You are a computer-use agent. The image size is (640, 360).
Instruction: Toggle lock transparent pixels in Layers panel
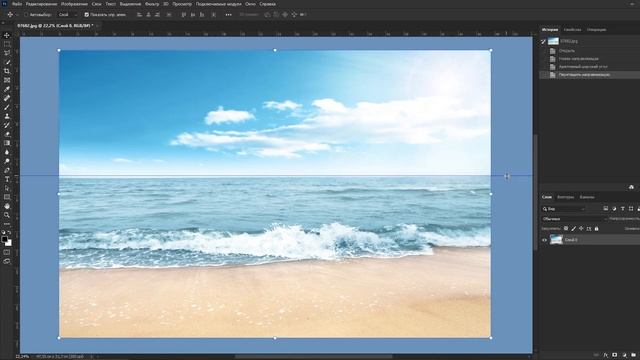click(x=566, y=229)
